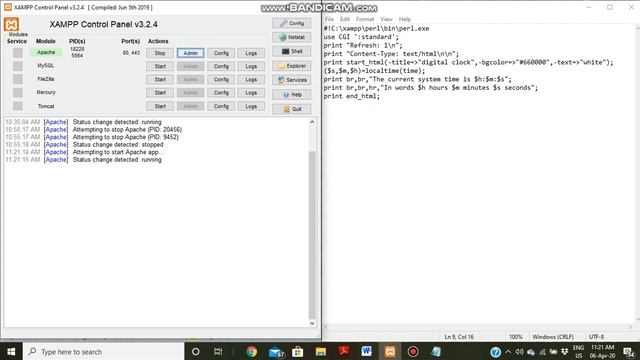Click blue help icon in system tray

point(496,352)
